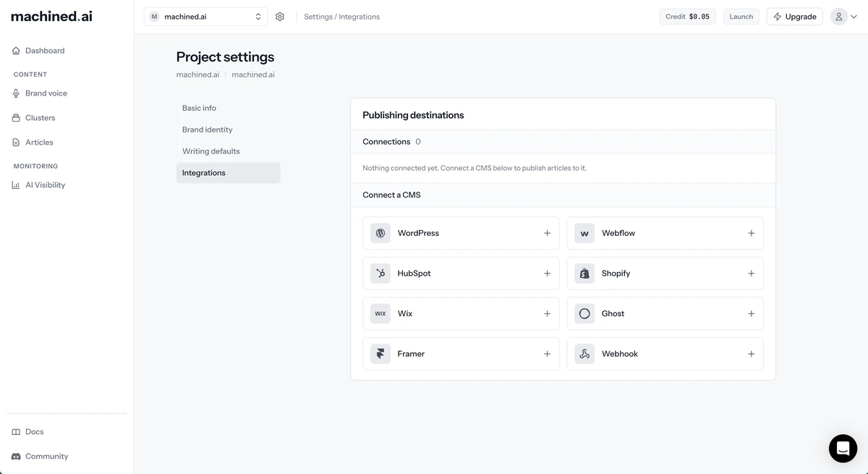
Task: Open the machined.ai project selector dropdown
Action: 205,17
